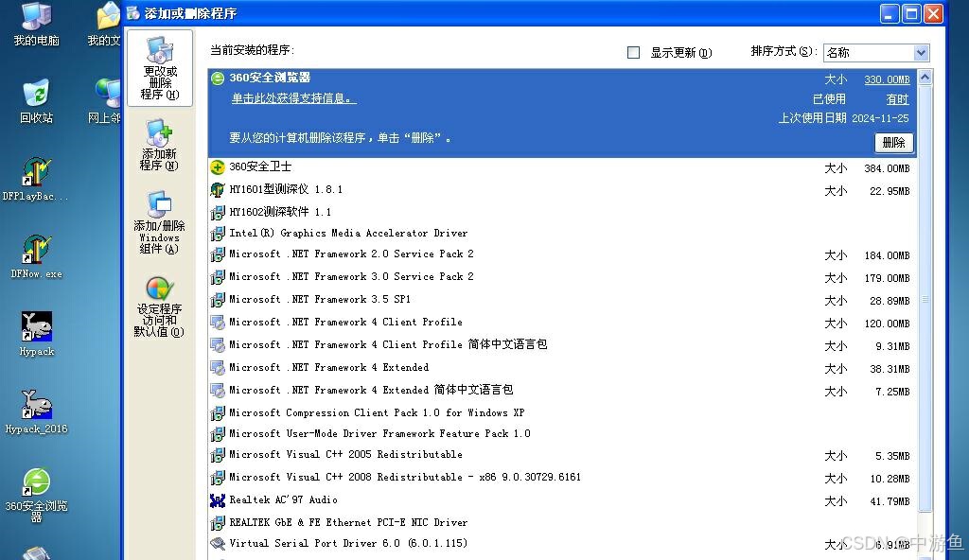The width and height of the screenshot is (969, 560).
Task: Select the DFNow.exe desktop shortcut
Action: click(x=36, y=256)
